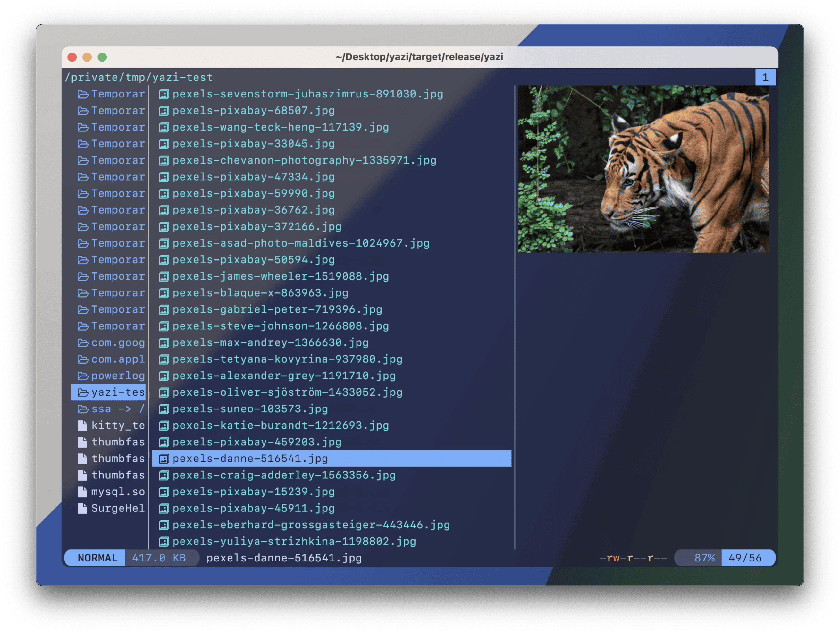The image size is (840, 633).
Task: Click the 87% progress indicator
Action: click(x=704, y=558)
